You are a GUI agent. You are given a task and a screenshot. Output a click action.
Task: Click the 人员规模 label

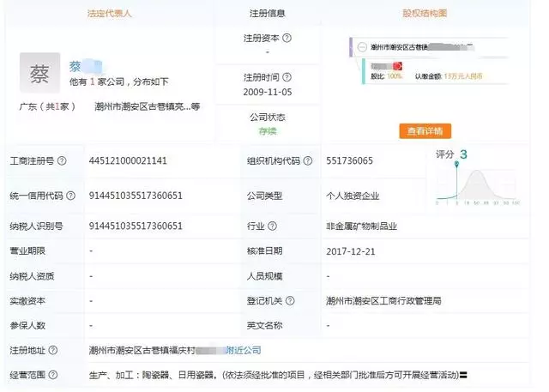(265, 276)
